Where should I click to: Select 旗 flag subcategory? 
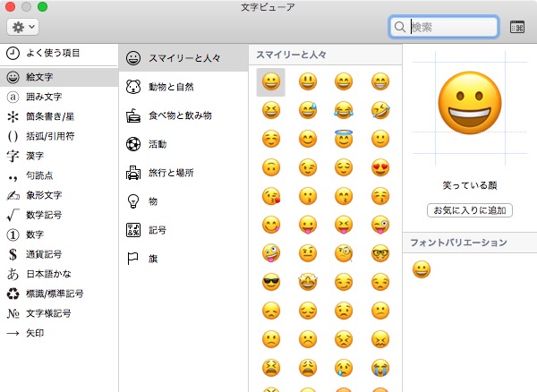(x=183, y=259)
